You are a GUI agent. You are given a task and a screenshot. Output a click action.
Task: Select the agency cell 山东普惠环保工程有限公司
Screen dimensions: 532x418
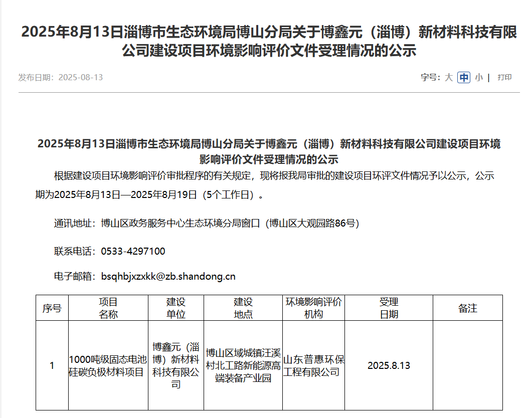313,365
